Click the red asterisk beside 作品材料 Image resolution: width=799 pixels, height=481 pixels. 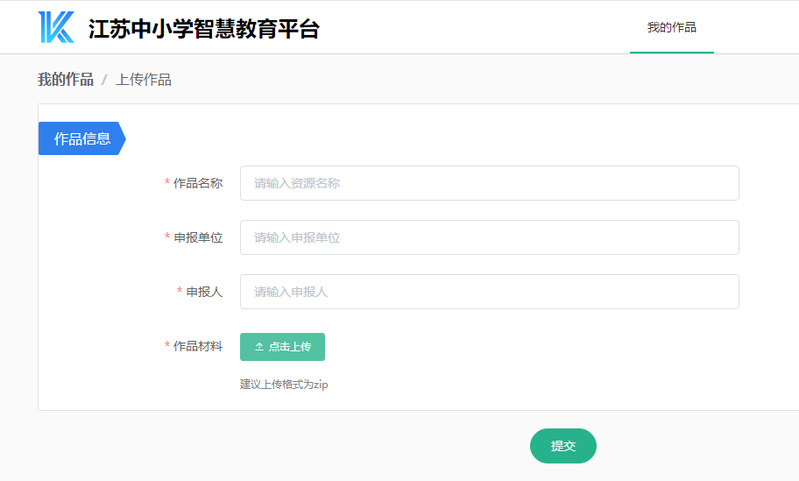(167, 346)
